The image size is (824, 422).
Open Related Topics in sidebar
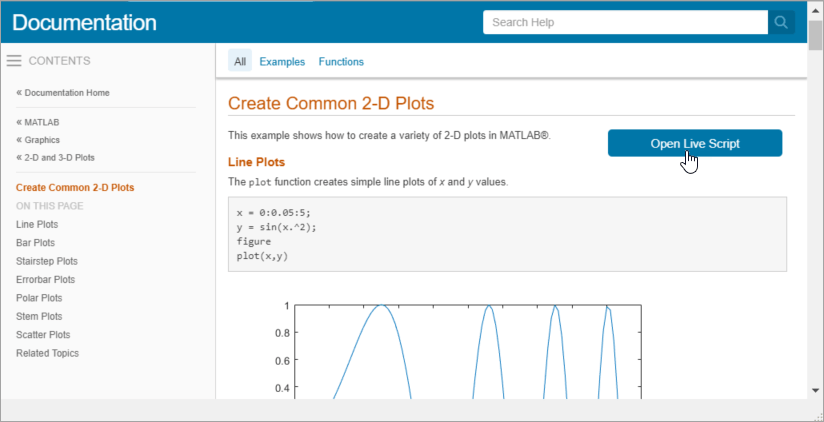(x=47, y=353)
